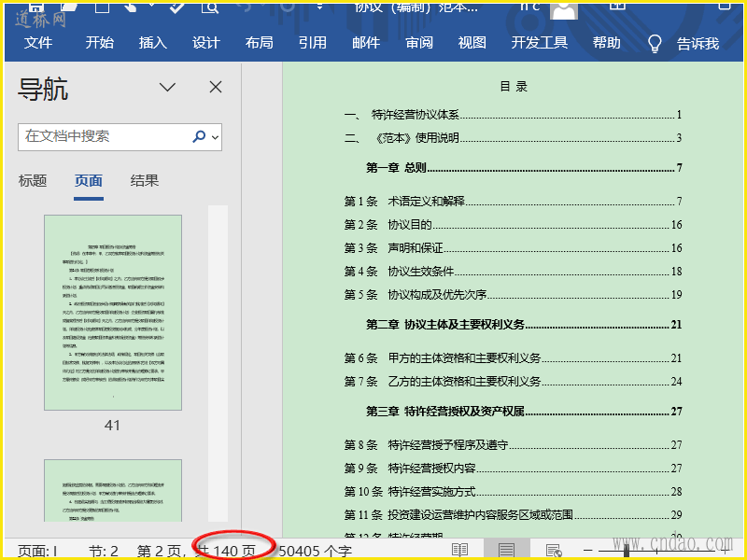Open the 开发工具 ribbon tab

[540, 43]
